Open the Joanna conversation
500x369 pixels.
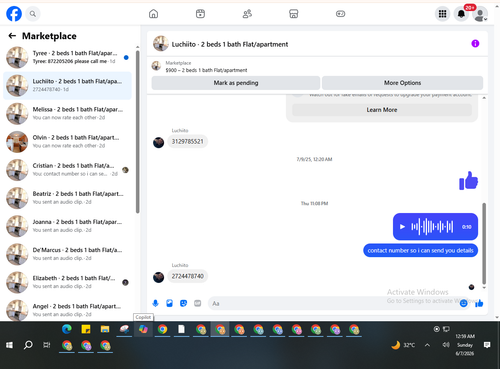[x=68, y=226]
